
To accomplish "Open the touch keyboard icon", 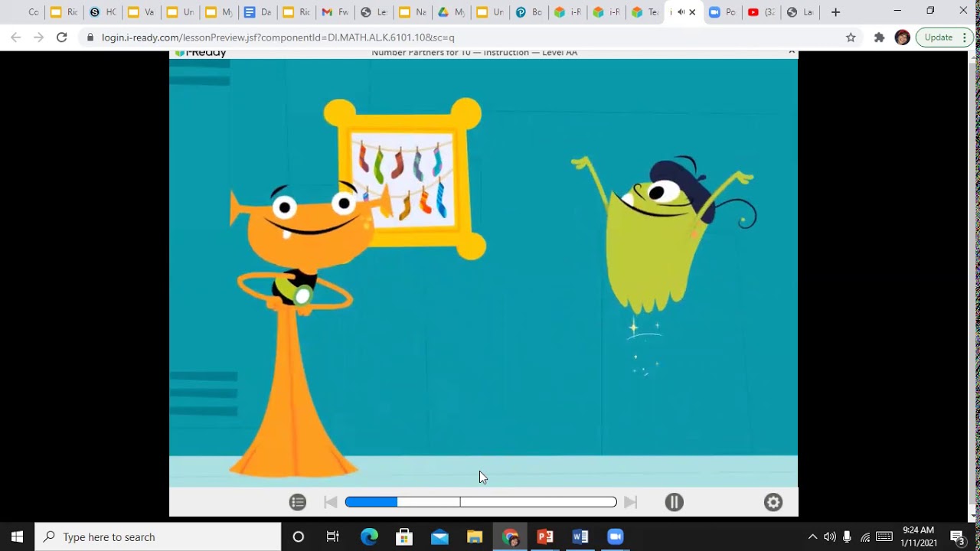I will tap(884, 536).
